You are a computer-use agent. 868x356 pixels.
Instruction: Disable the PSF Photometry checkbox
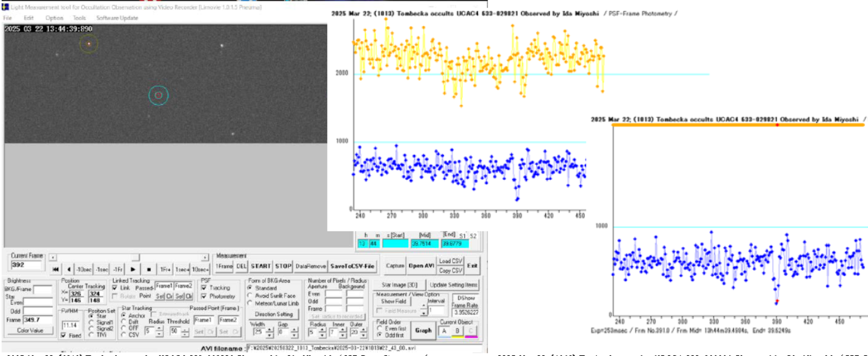point(204,297)
